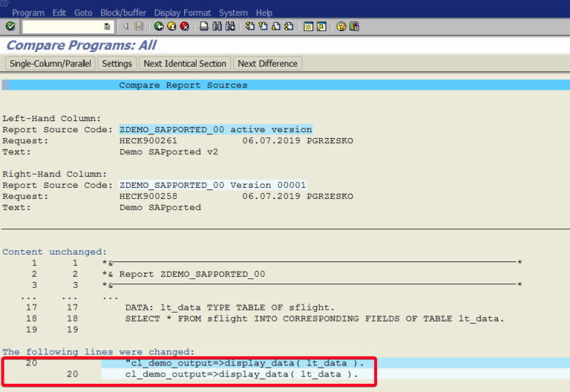Click the red Cancel icon

click(185, 26)
